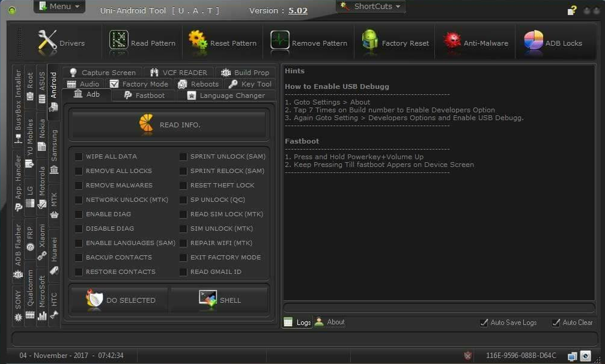Run Factory Reset android icon

click(369, 40)
